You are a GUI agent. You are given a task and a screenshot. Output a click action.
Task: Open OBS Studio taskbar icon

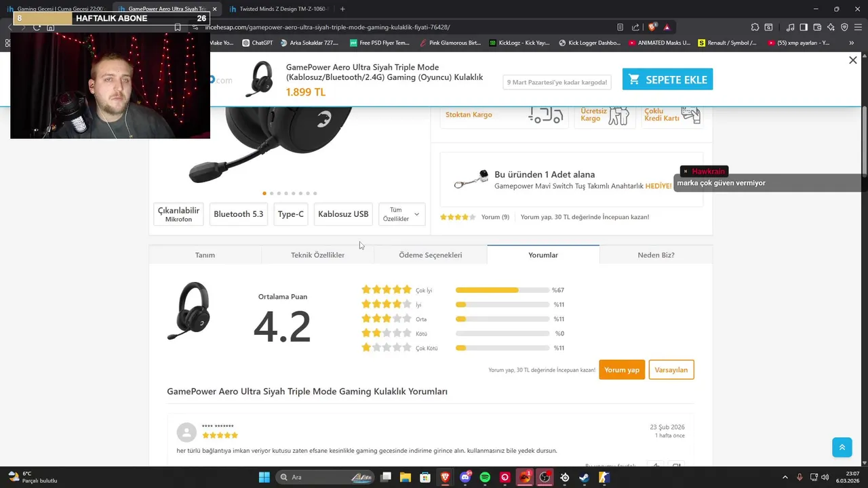tap(545, 477)
